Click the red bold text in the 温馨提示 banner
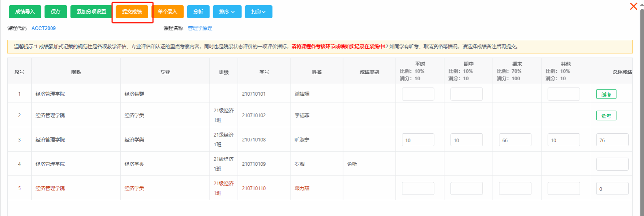Viewport: 644px width, 216px height. tap(338, 47)
